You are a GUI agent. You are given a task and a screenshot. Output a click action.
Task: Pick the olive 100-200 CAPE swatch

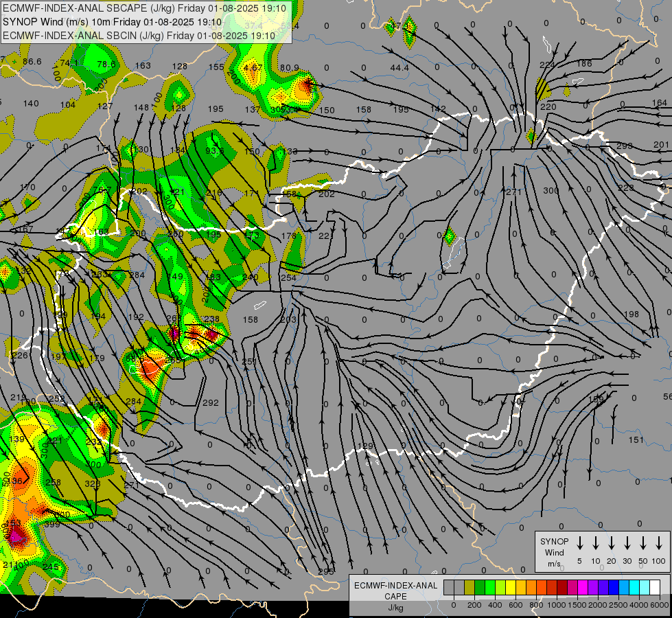[470, 588]
